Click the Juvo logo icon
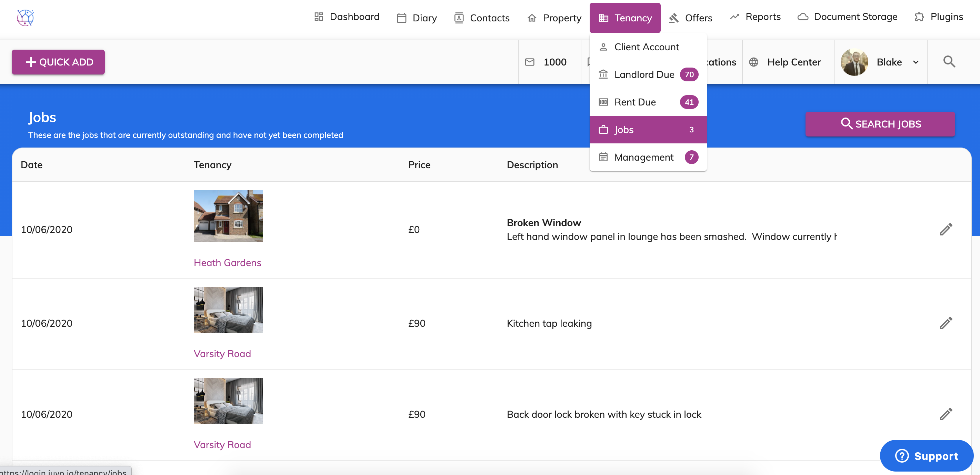Viewport: 980px width, 475px height. (26, 18)
